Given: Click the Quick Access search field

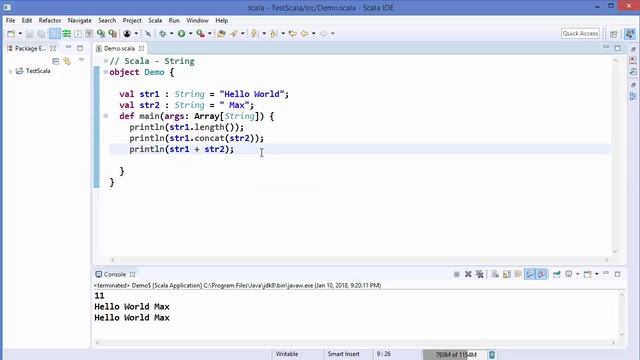Looking at the screenshot, I should click(x=580, y=33).
